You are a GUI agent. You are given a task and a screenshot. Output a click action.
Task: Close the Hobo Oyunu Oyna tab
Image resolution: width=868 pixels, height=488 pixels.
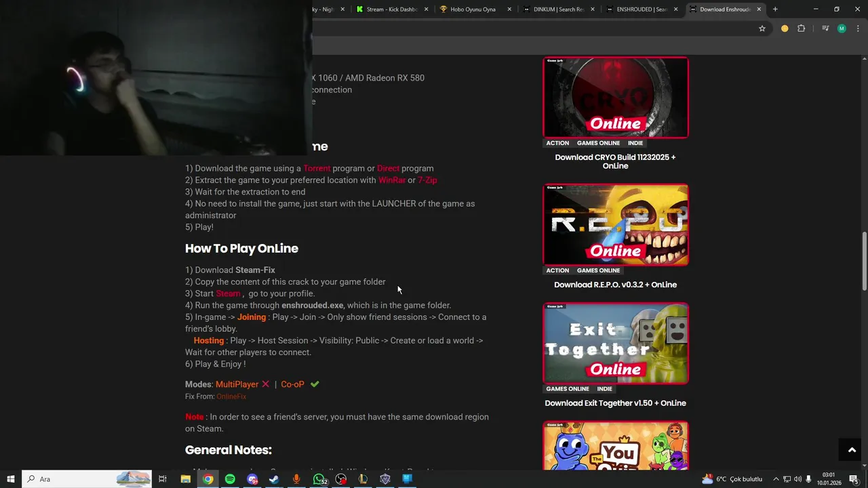click(x=509, y=9)
